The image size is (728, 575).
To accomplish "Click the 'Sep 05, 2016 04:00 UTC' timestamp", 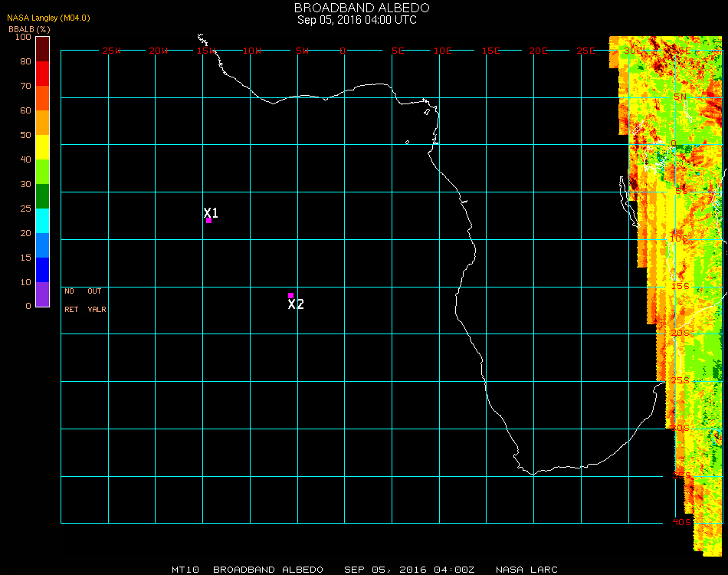I will (x=357, y=20).
